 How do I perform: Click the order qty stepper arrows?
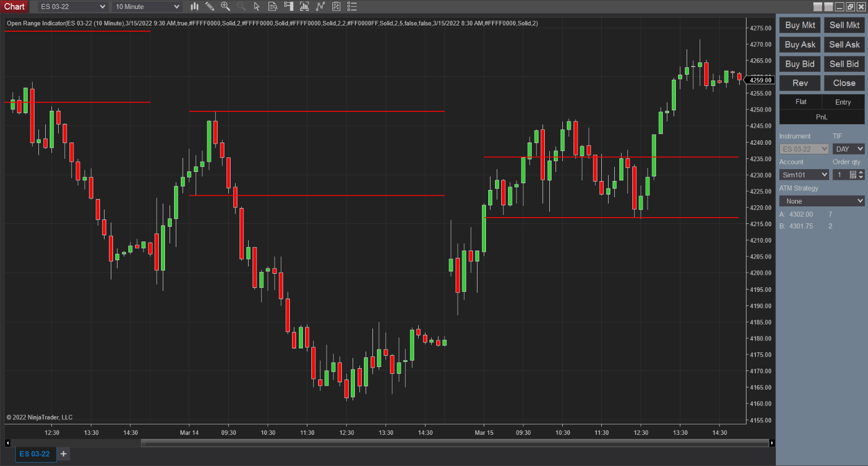tap(861, 175)
